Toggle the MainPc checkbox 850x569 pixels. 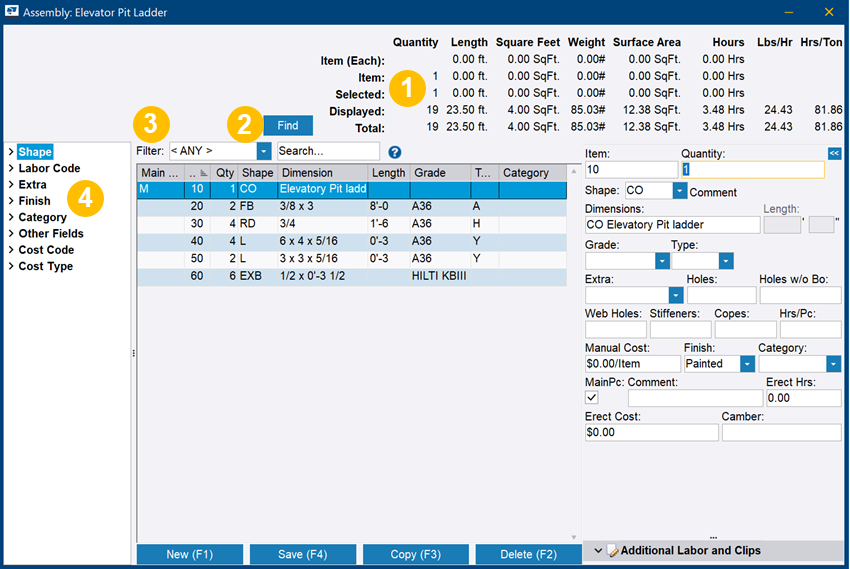592,398
